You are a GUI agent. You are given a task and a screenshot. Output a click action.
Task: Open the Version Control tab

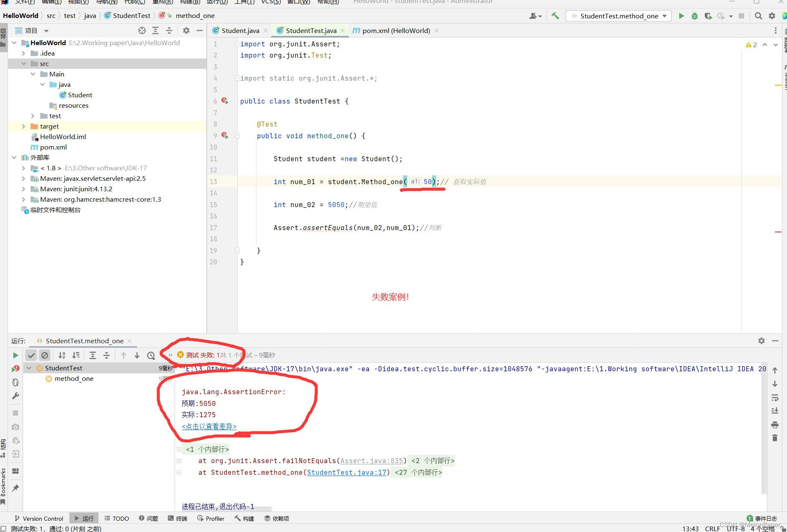[x=38, y=518]
